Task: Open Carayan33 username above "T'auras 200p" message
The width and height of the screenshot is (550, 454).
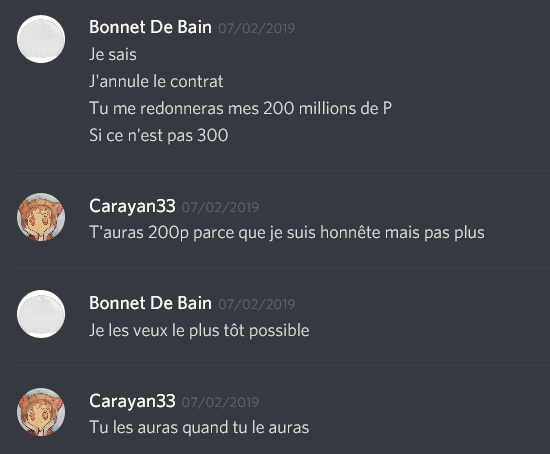Action: (x=132, y=206)
